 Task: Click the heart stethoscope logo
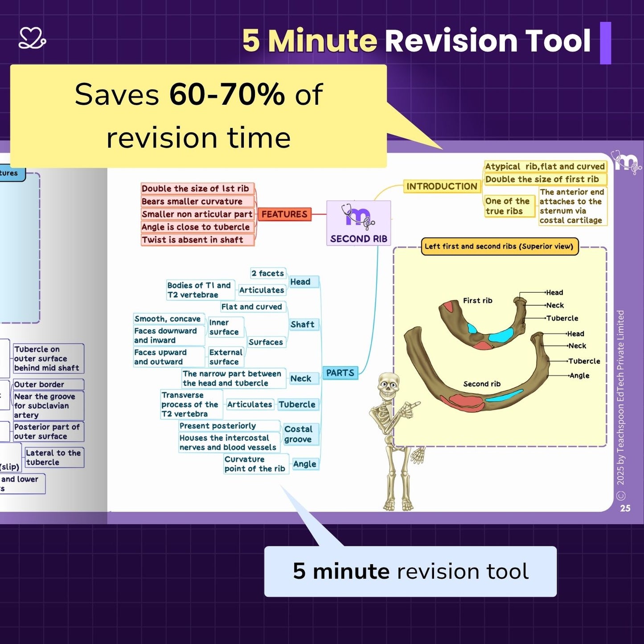point(32,38)
